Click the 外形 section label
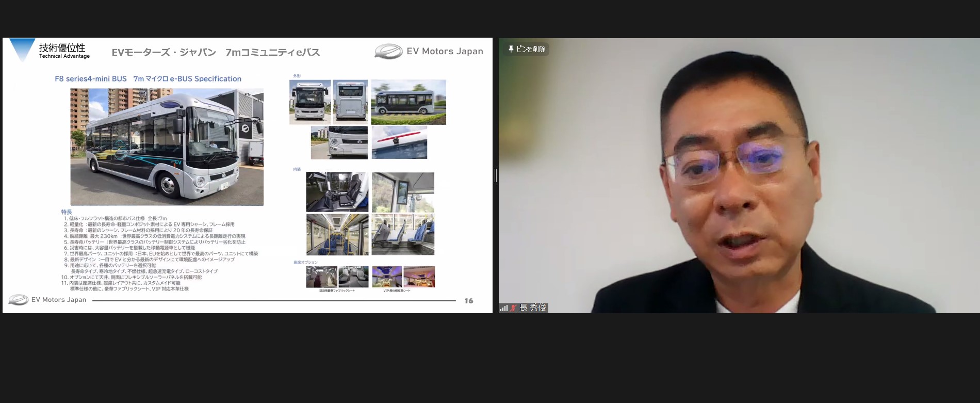 coord(297,76)
